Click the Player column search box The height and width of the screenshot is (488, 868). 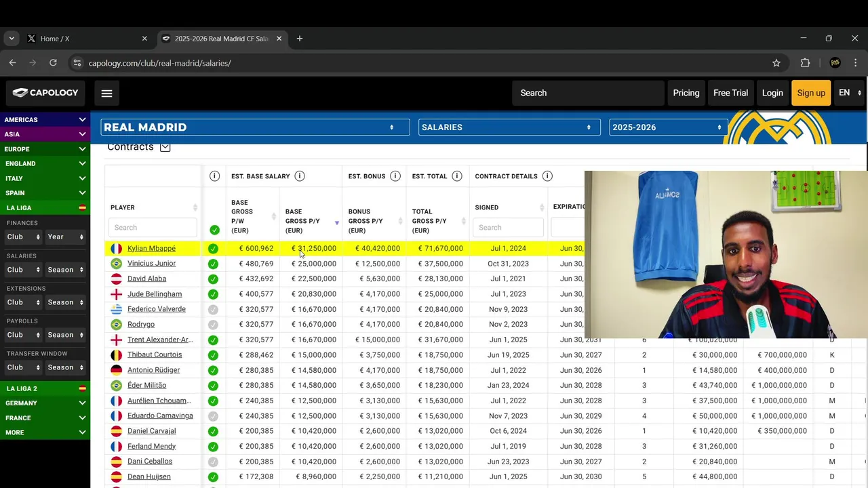click(x=153, y=228)
